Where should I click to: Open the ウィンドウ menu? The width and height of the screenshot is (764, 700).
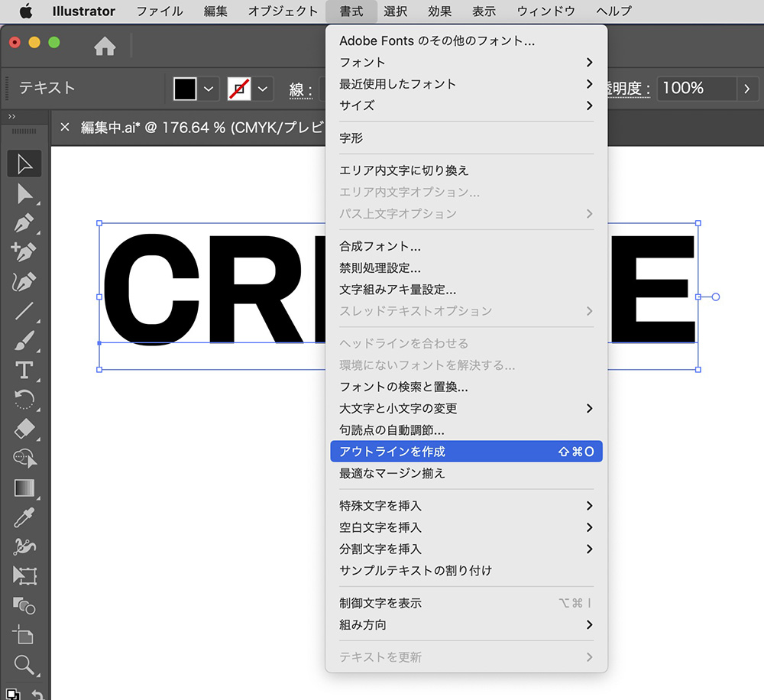pyautogui.click(x=545, y=11)
